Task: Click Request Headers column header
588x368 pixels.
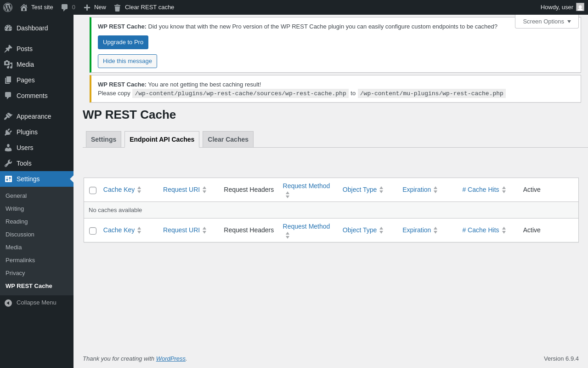Action: point(249,190)
